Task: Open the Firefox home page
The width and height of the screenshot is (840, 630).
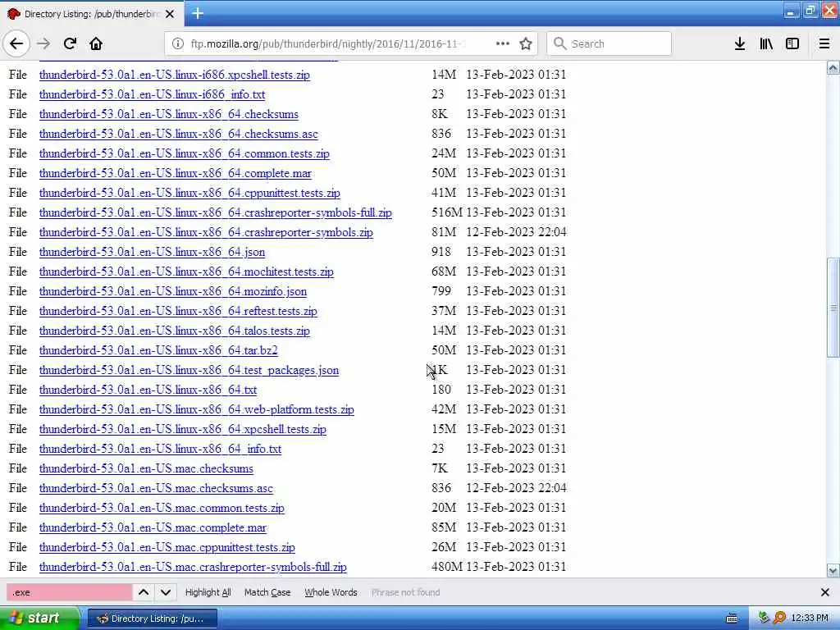Action: 96,43
